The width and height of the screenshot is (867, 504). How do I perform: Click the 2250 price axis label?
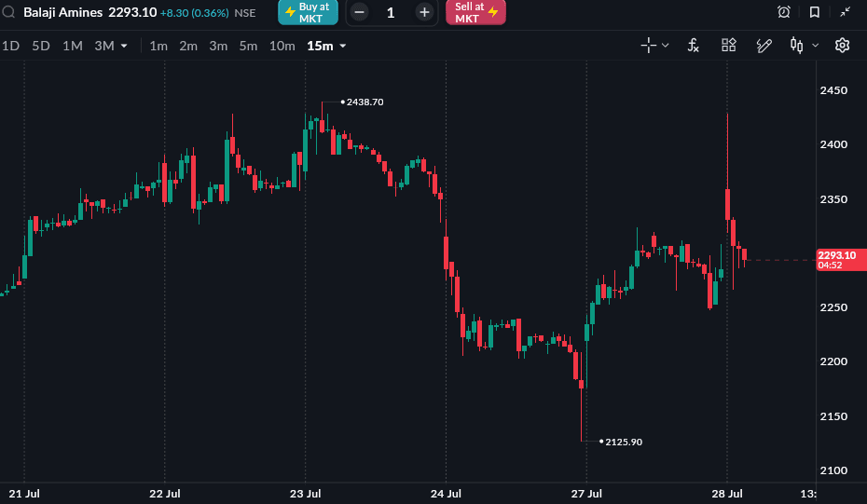(833, 307)
